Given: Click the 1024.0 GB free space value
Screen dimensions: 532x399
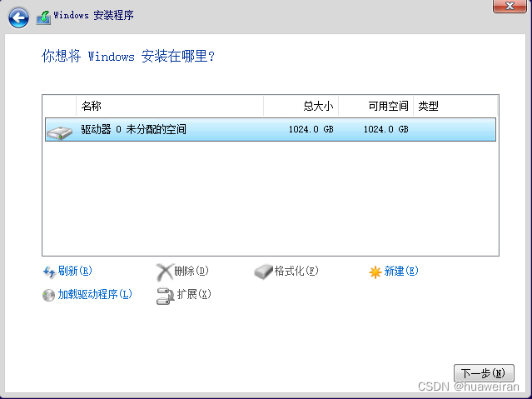Looking at the screenshot, I should click(385, 129).
